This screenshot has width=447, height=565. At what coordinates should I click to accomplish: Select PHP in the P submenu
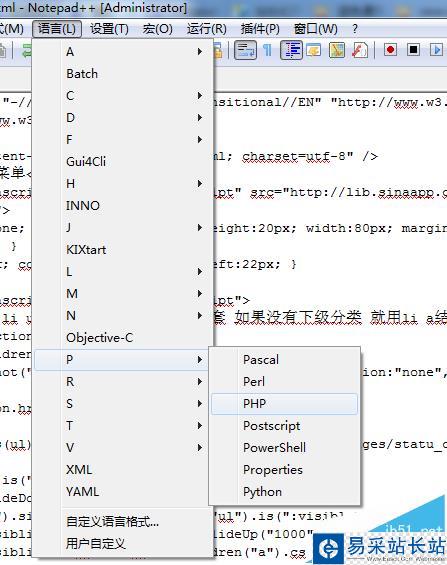pyautogui.click(x=285, y=404)
